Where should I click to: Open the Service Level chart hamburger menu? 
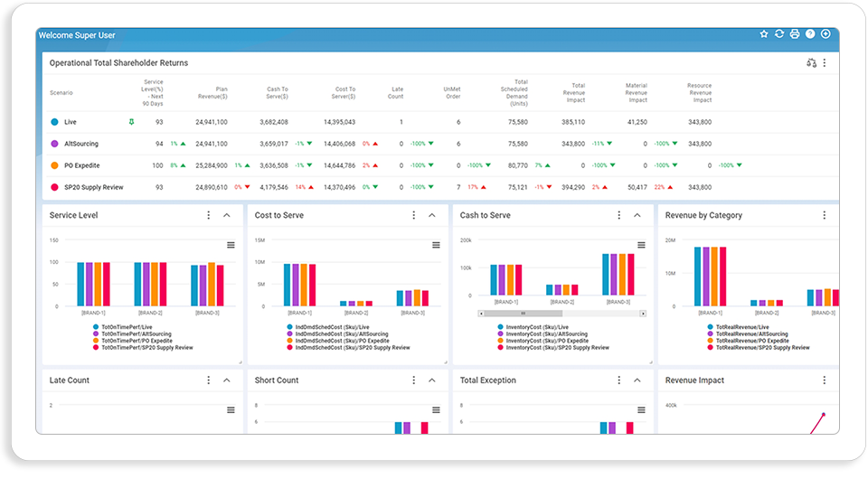[231, 245]
